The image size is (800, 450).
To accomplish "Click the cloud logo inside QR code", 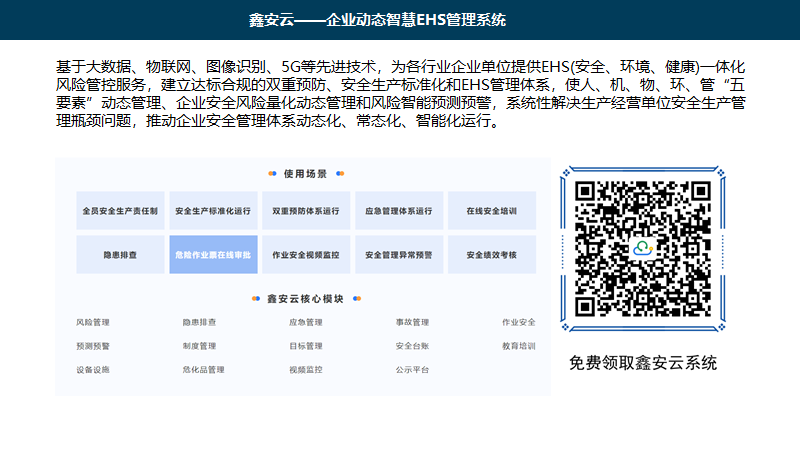I will click(643, 247).
